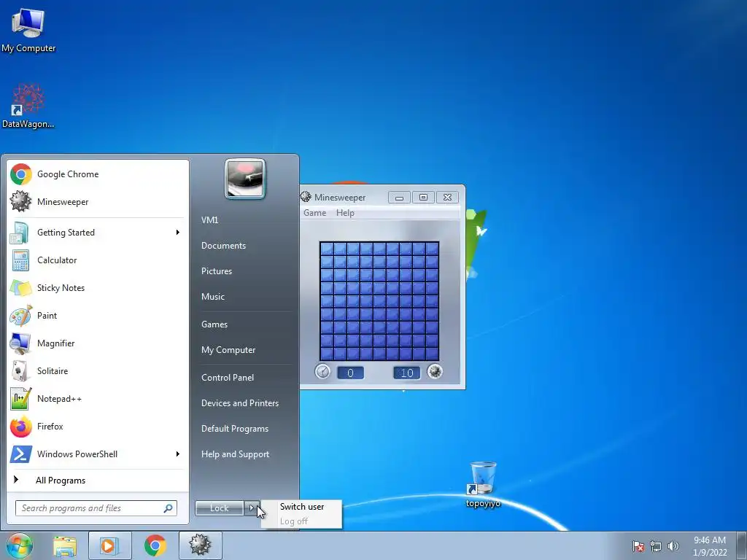747x560 pixels.
Task: Click the timer value 0 in Minesweeper
Action: click(351, 373)
